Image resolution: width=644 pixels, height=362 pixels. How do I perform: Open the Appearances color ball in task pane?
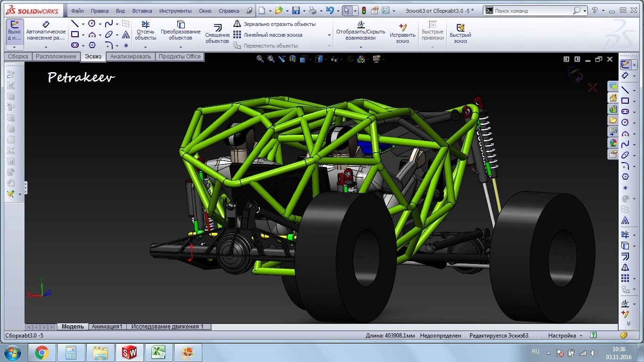613,143
